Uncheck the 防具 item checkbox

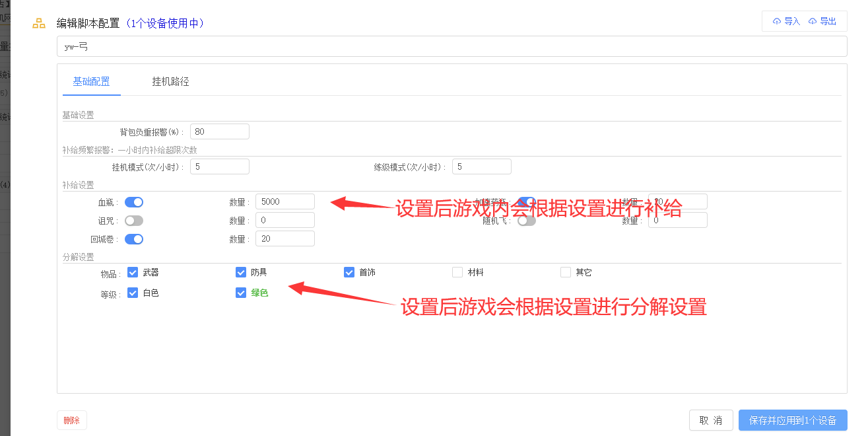pyautogui.click(x=241, y=272)
